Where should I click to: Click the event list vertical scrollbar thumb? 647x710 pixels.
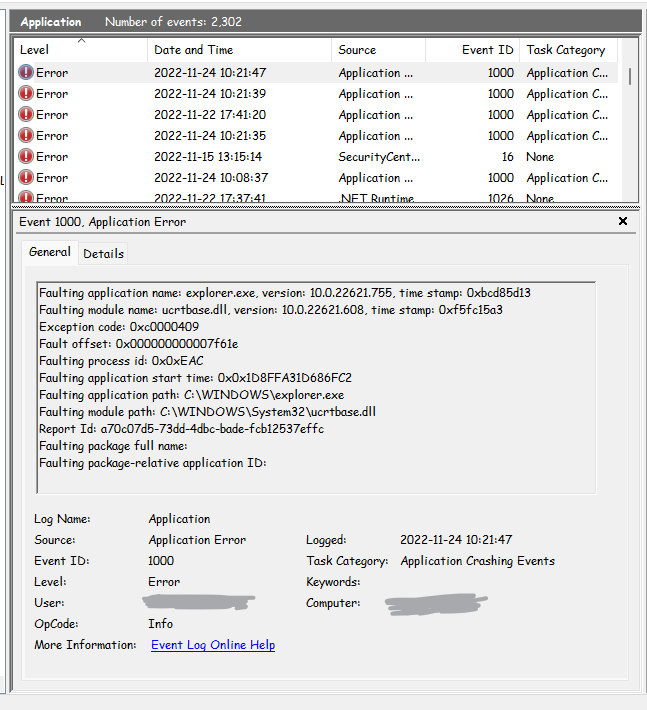pyautogui.click(x=630, y=77)
